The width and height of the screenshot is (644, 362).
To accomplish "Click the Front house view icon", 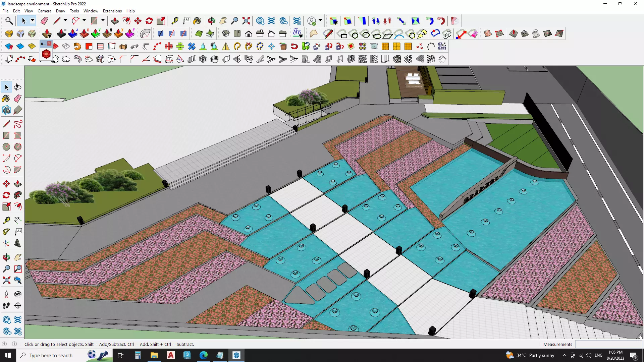I will [x=249, y=34].
